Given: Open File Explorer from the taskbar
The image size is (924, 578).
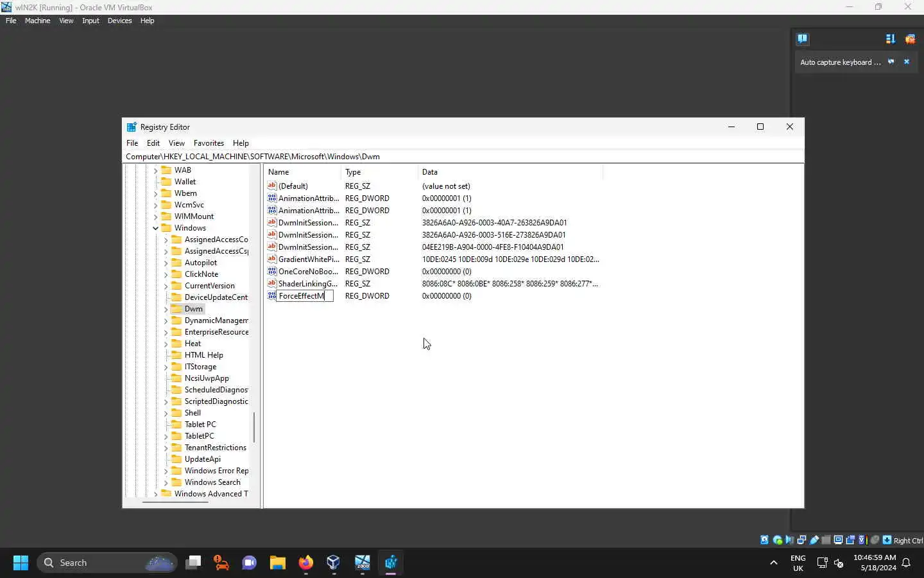Looking at the screenshot, I should (277, 563).
